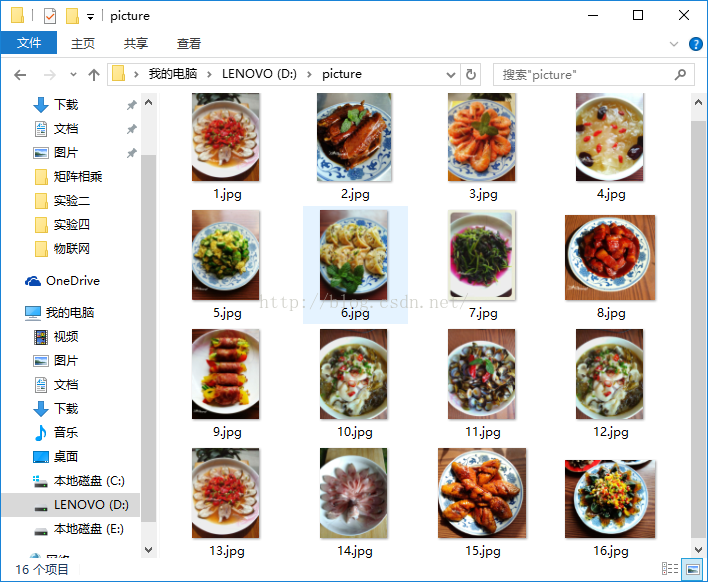This screenshot has width=708, height=582.
Task: Select the 3.jpg shrimp thumbnail
Action: click(482, 137)
